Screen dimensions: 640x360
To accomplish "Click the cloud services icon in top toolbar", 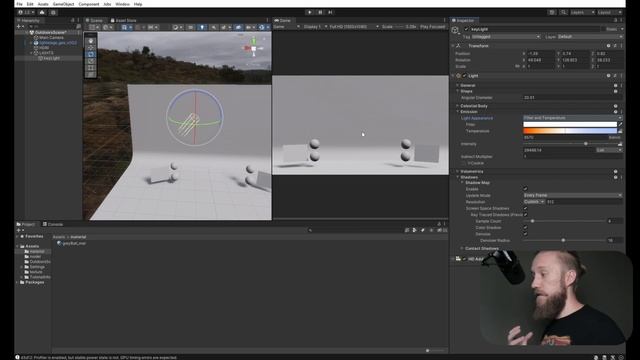I will coord(42,12).
